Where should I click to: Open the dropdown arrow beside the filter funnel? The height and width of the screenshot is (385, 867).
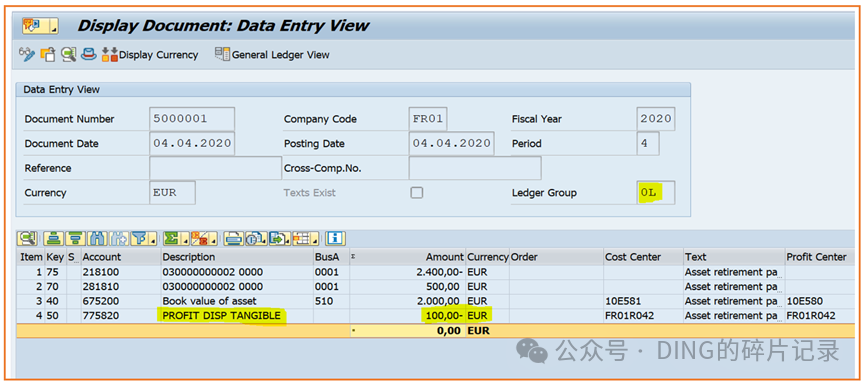153,238
